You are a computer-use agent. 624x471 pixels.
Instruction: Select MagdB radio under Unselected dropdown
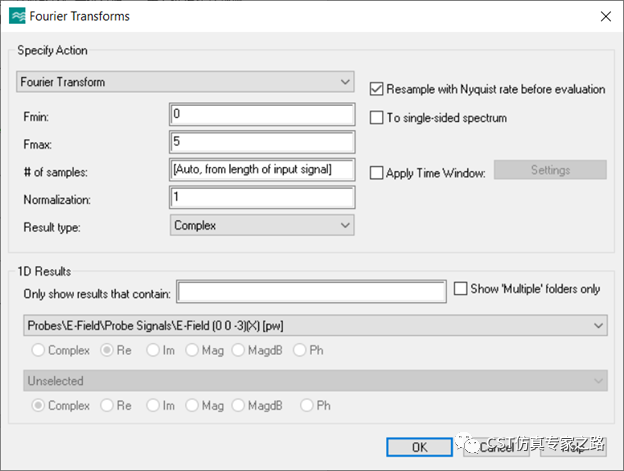(238, 405)
